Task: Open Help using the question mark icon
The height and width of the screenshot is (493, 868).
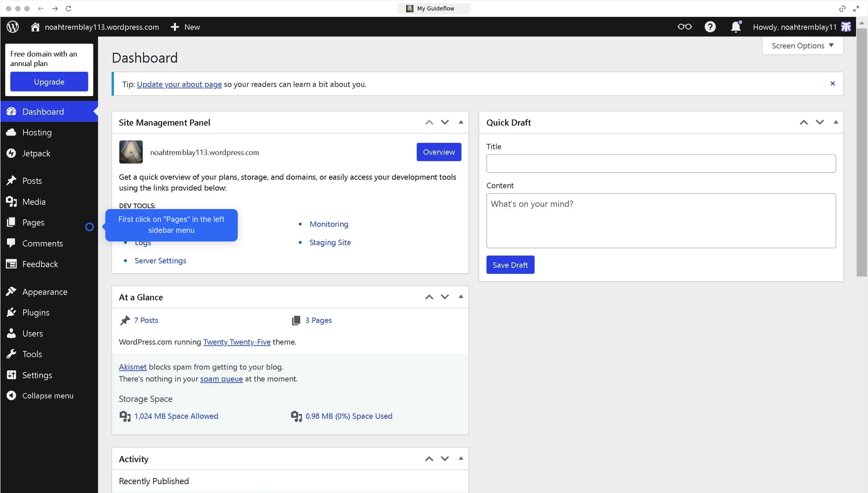Action: point(710,27)
